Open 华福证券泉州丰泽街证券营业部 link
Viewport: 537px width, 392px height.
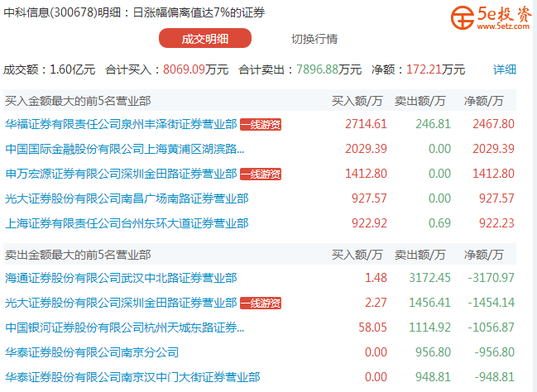pyautogui.click(x=121, y=124)
